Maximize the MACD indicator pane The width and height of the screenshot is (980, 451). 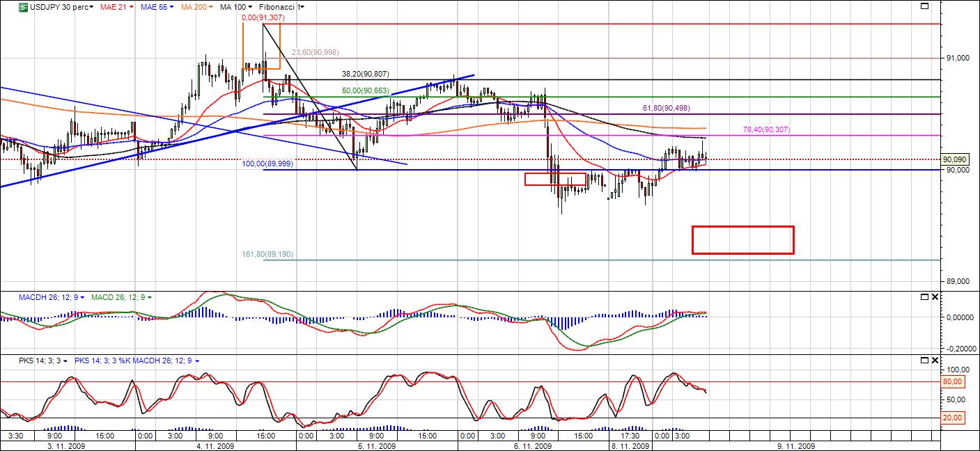(x=924, y=297)
